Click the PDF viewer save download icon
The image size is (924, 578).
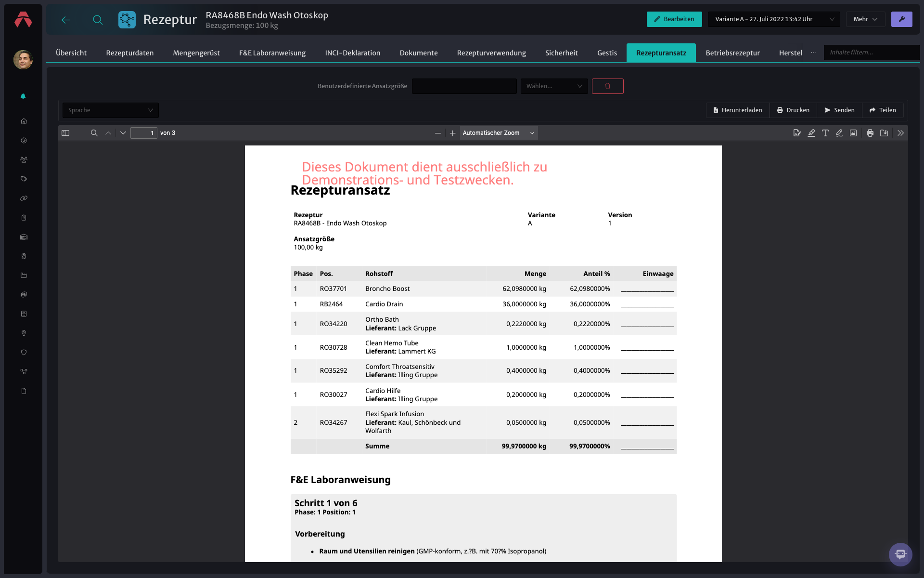tap(884, 133)
